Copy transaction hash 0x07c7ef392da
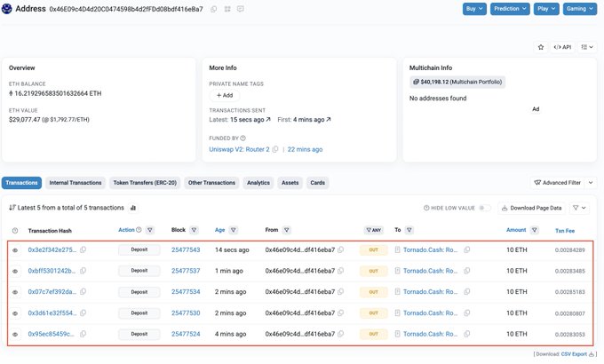 83,291
